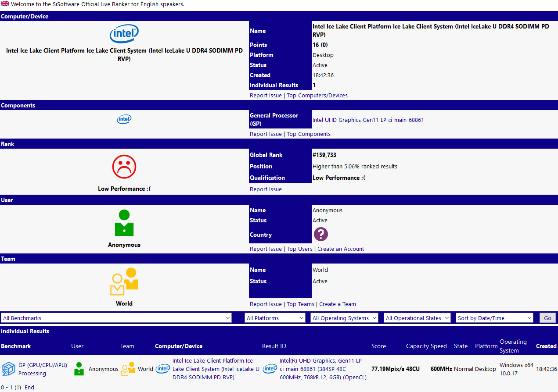Click the Normal state value in results row
The image size is (558, 392).
(x=464, y=369)
